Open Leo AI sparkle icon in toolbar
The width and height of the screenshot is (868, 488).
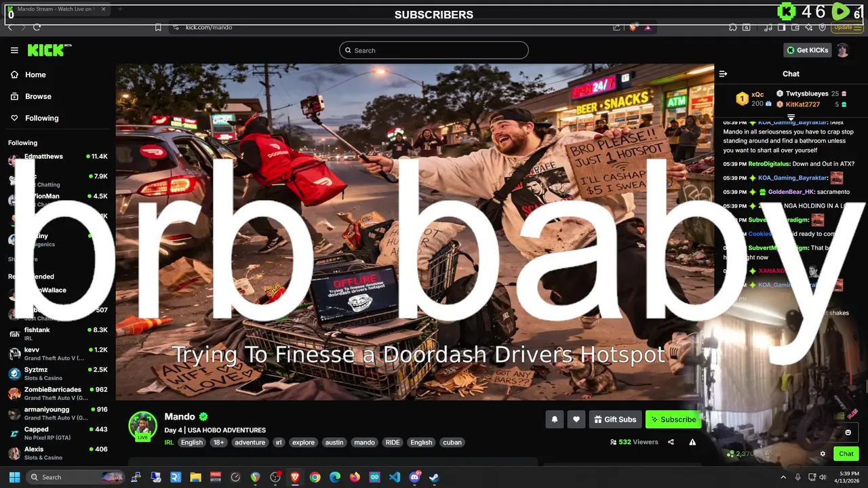[x=808, y=27]
